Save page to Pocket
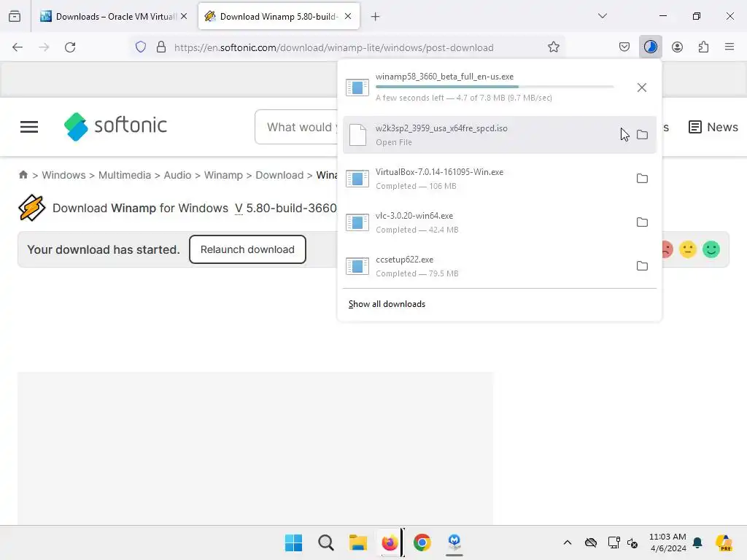 (624, 47)
